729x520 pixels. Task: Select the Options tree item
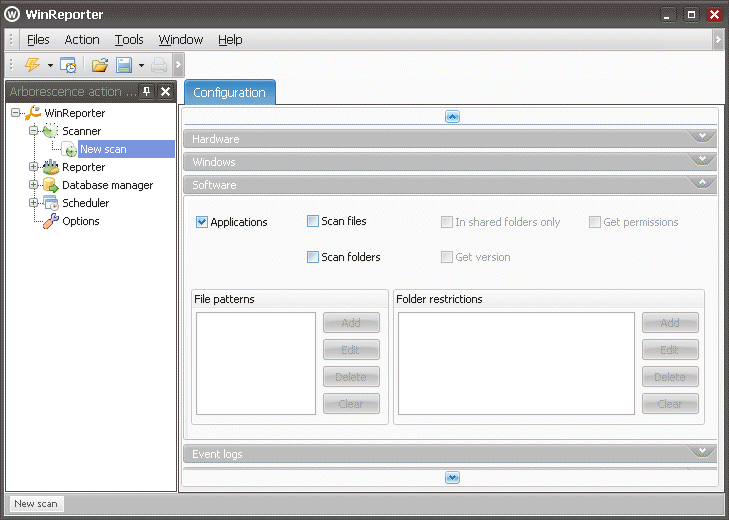coord(81,221)
